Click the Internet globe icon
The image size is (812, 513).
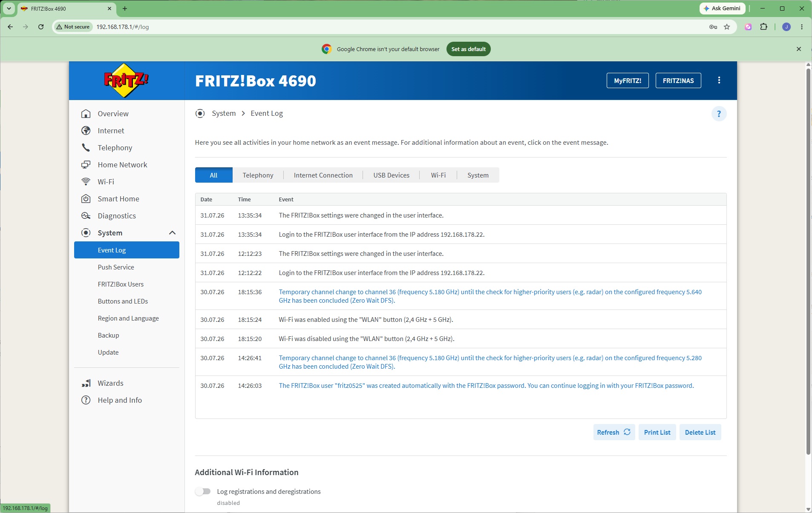click(x=86, y=131)
